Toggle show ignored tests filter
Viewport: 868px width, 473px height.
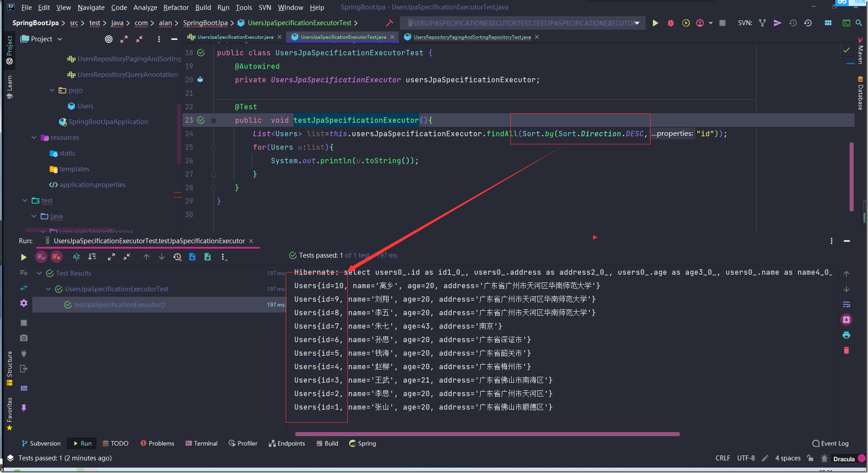(x=56, y=257)
